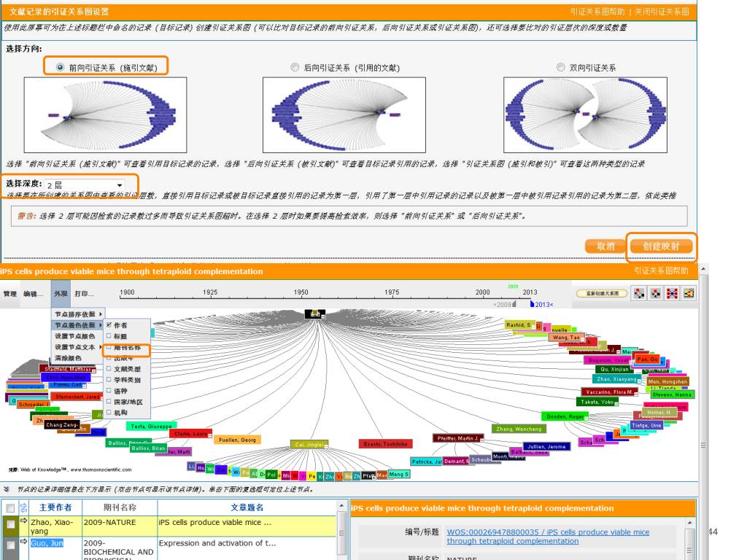Open the 选择深度 depth dropdown
The width and height of the screenshot is (747, 560).
(85, 184)
